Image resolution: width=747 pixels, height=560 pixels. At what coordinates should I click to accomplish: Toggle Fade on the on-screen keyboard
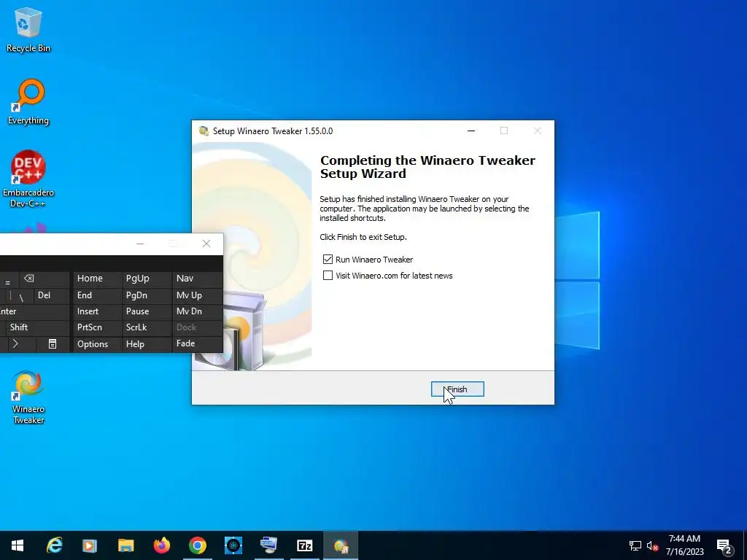coord(197,344)
